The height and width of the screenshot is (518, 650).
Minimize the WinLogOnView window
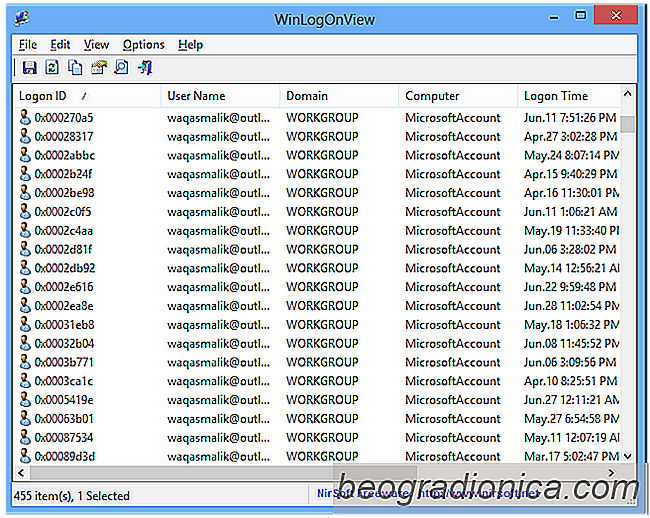click(x=553, y=18)
